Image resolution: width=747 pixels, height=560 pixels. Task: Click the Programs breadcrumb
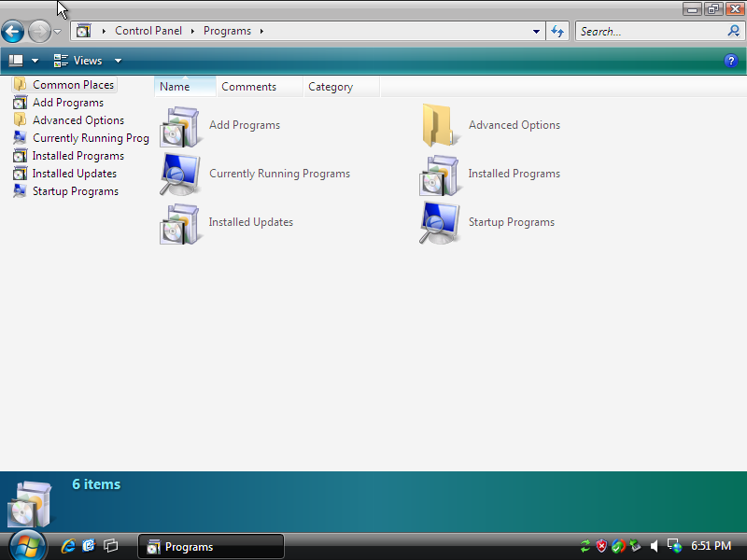click(227, 31)
